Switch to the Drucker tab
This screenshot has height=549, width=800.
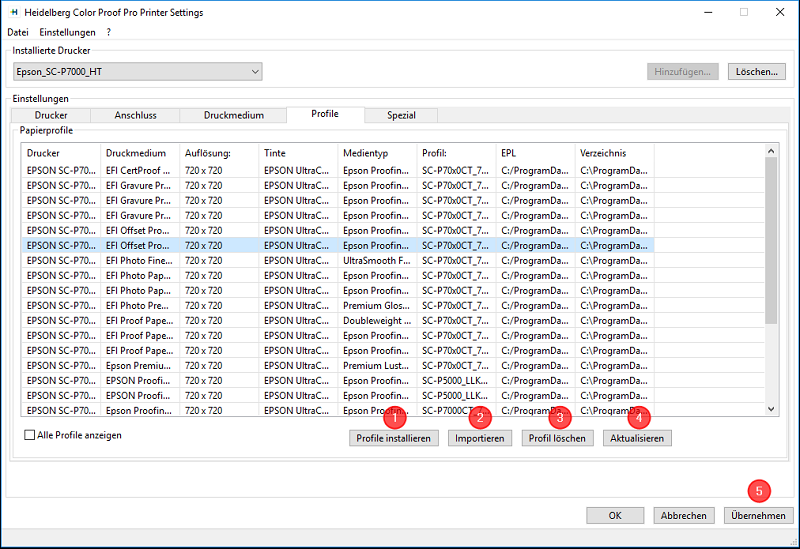pyautogui.click(x=51, y=115)
